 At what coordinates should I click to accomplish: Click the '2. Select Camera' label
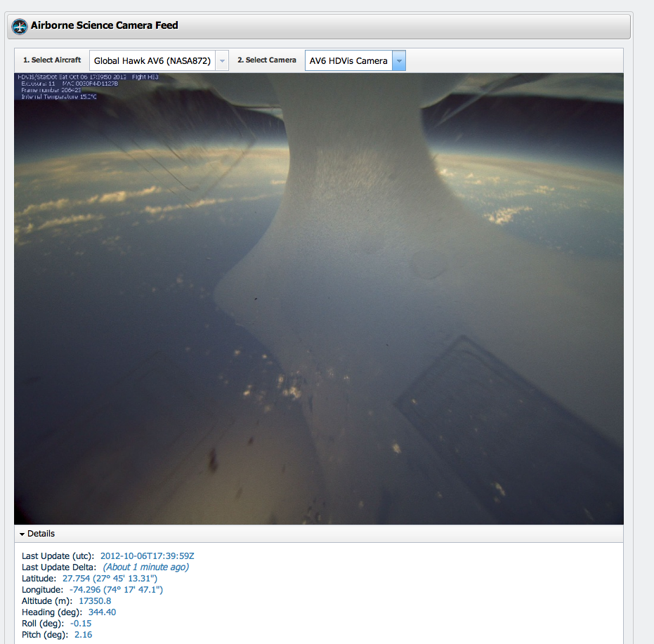[x=266, y=60]
